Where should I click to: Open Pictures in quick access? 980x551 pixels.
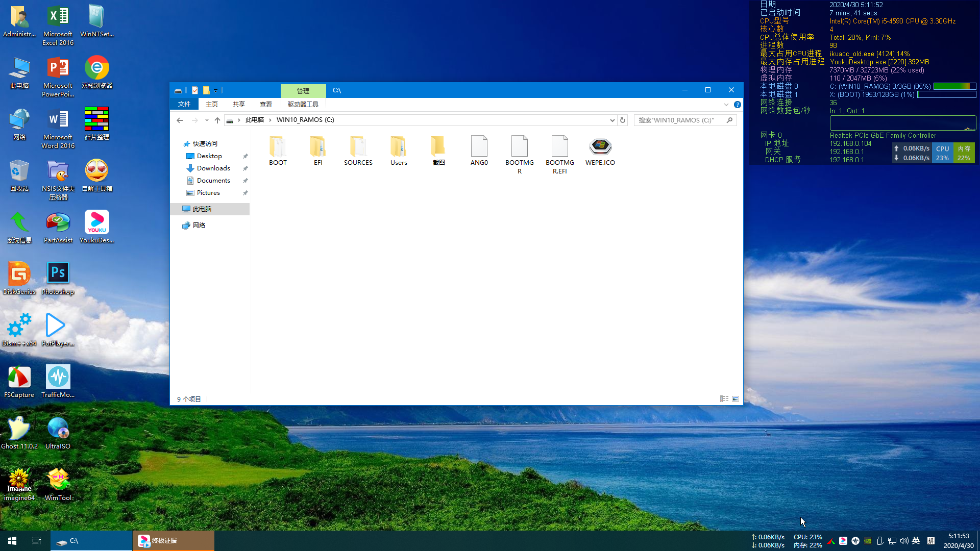tap(208, 193)
